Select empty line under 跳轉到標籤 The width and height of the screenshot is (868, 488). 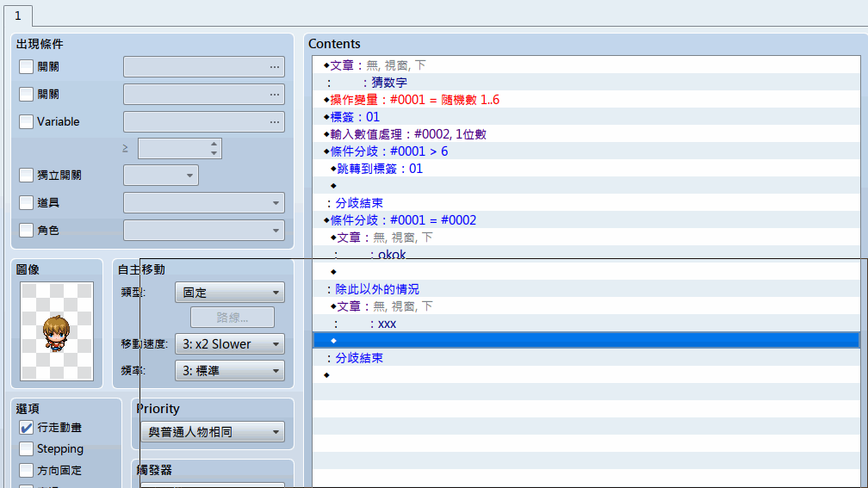[x=586, y=185]
